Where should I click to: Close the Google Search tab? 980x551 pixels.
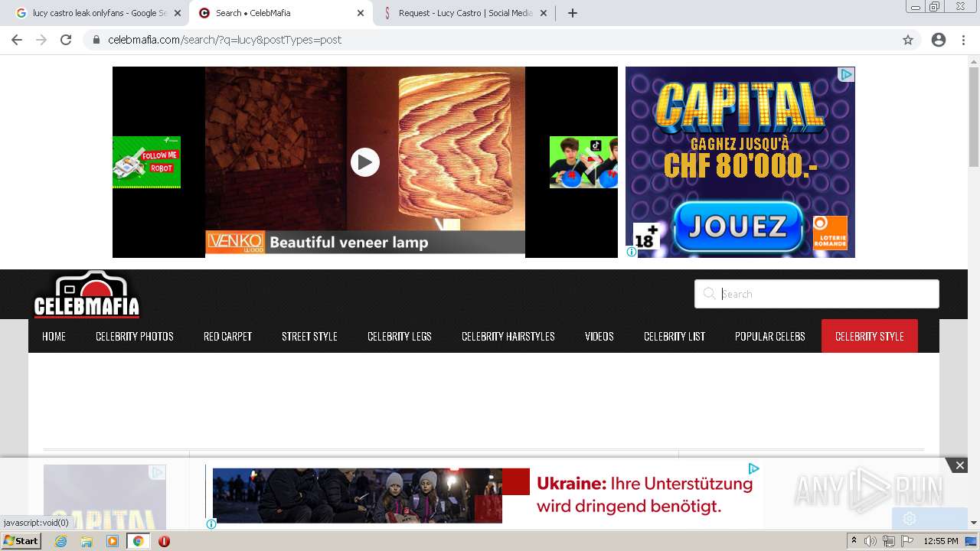(x=178, y=13)
